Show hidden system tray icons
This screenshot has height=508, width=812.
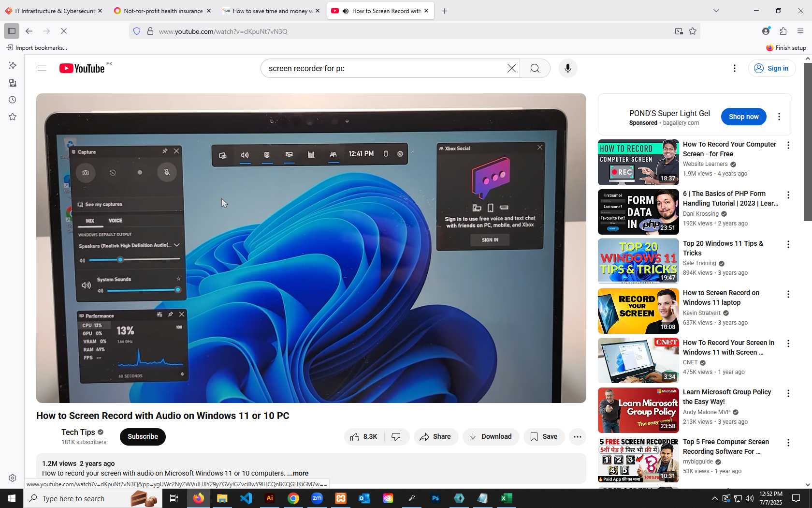(x=714, y=498)
